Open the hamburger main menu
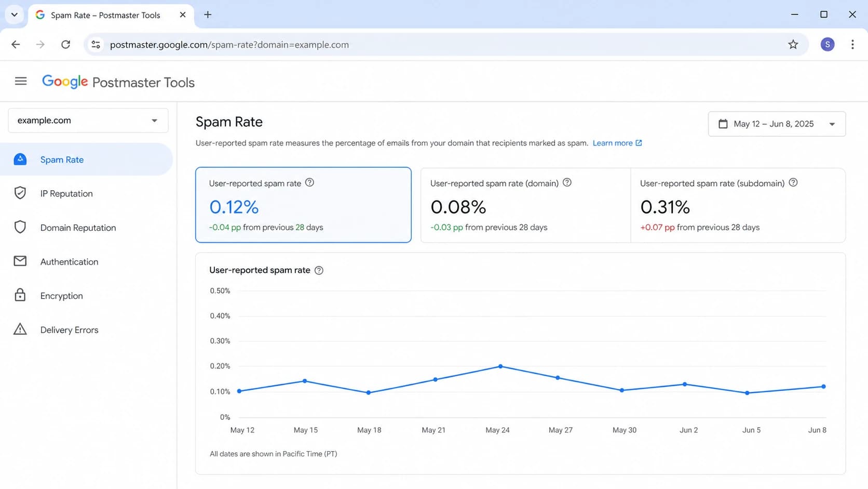This screenshot has width=868, height=489. [x=21, y=81]
